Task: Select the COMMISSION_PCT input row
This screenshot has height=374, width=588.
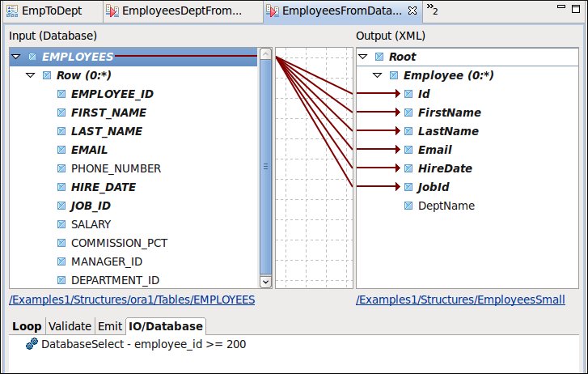Action: [119, 243]
